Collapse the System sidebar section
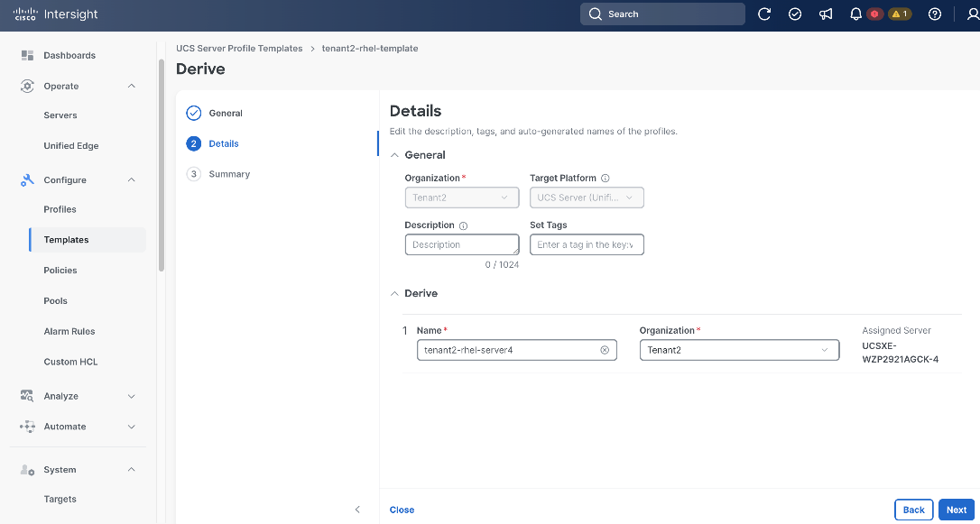This screenshot has height=524, width=980. [x=131, y=470]
